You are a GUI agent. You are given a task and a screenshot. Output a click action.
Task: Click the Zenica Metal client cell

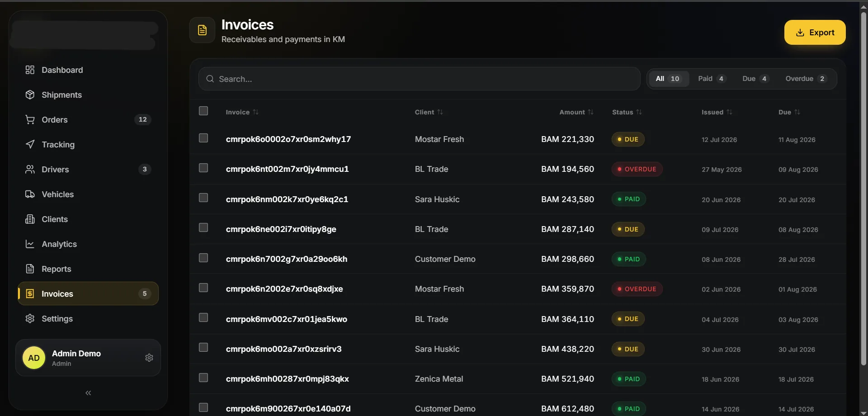click(439, 379)
